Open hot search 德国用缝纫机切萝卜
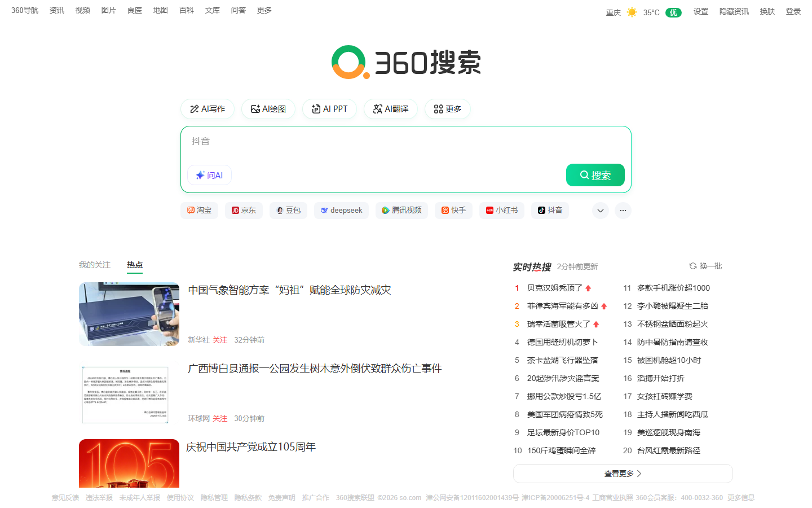The height and width of the screenshot is (508, 812). [x=563, y=342]
